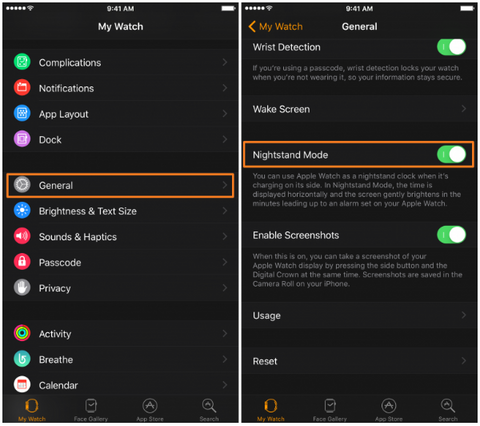This screenshot has height=426, width=480.
Task: Open the Usage row chevron
Action: tap(464, 315)
